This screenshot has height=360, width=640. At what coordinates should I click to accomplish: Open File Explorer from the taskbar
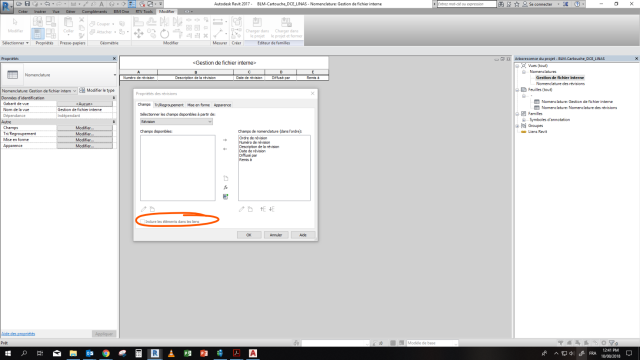pos(73,353)
